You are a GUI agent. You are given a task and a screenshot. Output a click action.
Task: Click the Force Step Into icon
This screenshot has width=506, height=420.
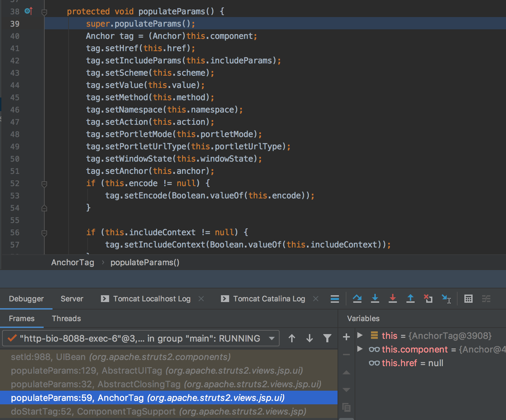tap(393, 299)
